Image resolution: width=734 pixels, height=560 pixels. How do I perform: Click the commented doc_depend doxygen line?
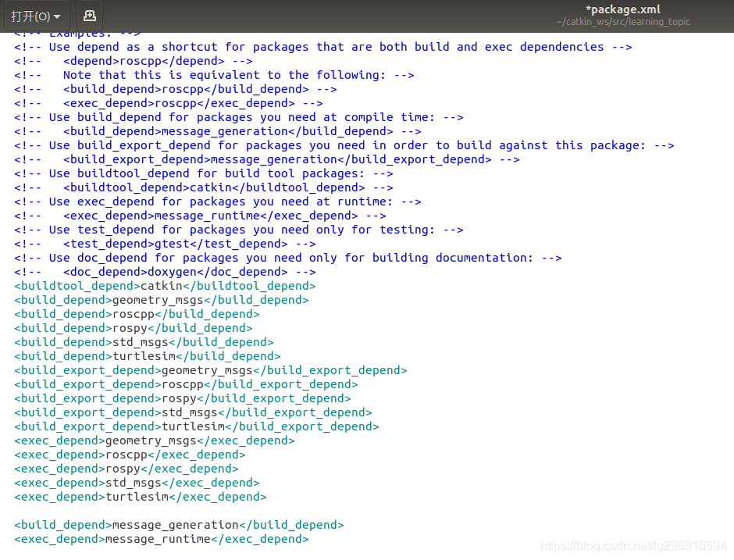166,272
